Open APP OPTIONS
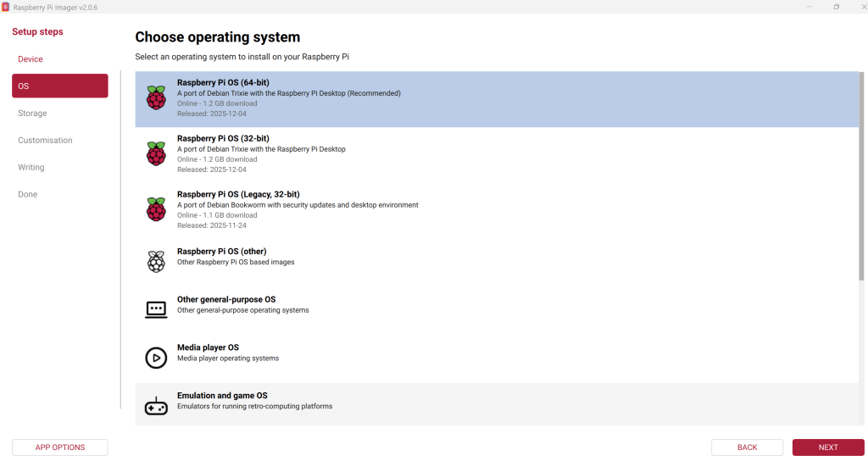The image size is (868, 461). pos(59,447)
